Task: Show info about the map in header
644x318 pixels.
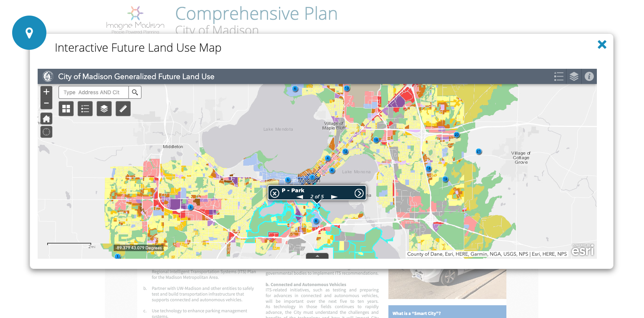Action: pyautogui.click(x=589, y=76)
